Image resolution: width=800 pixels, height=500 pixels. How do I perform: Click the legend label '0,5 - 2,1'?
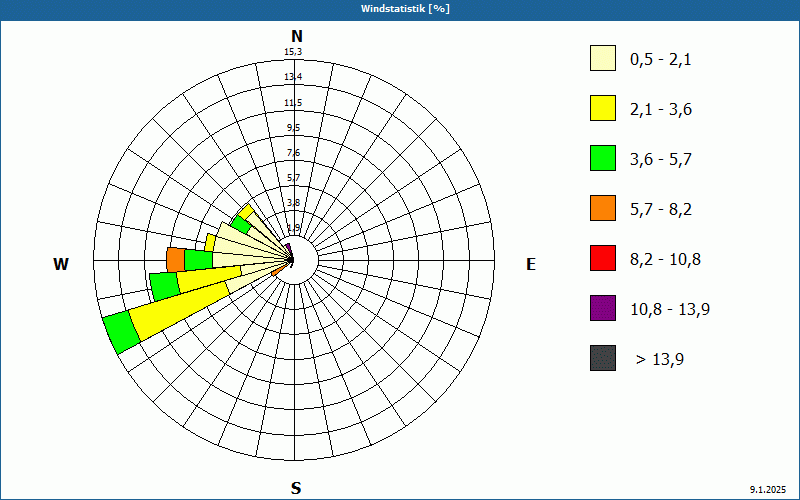point(661,60)
